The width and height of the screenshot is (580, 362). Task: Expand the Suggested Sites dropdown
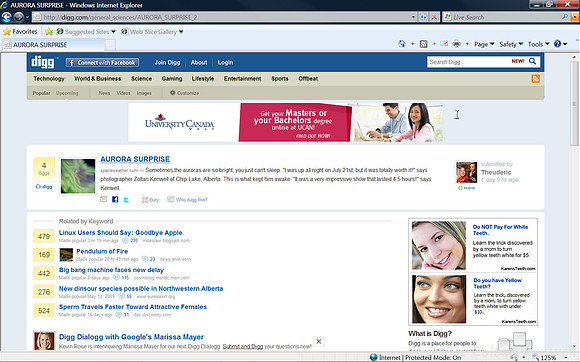coord(113,32)
